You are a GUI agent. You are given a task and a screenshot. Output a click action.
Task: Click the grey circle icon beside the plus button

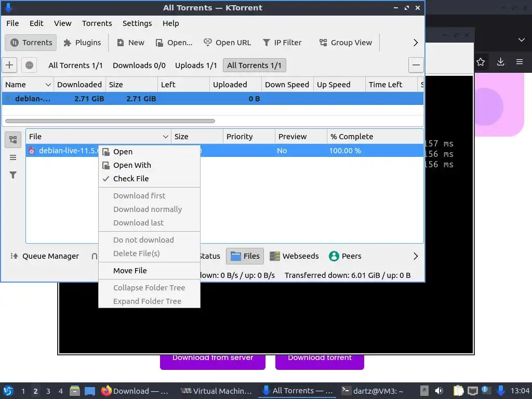29,65
